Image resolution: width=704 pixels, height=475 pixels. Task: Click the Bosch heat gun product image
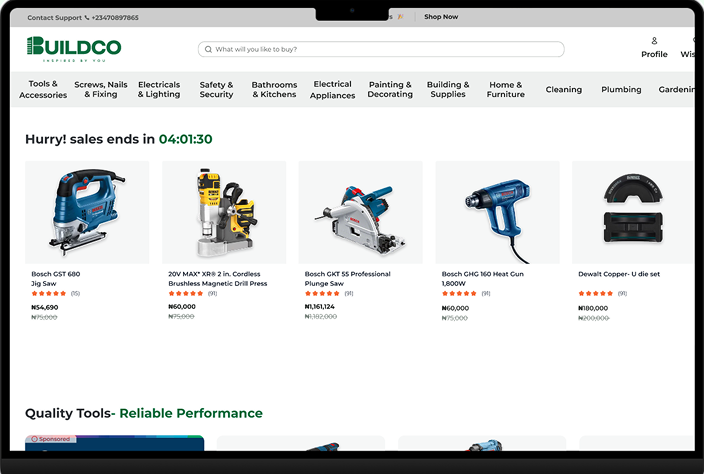(497, 212)
